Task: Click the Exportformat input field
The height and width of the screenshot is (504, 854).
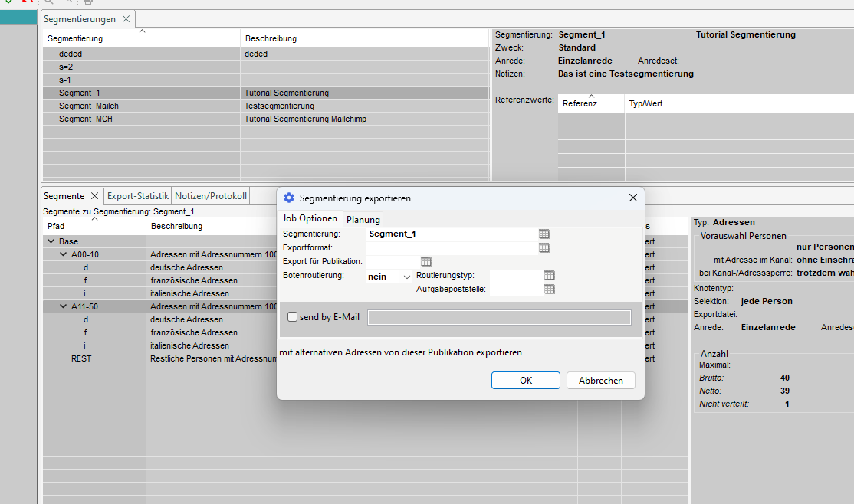Action: (451, 248)
